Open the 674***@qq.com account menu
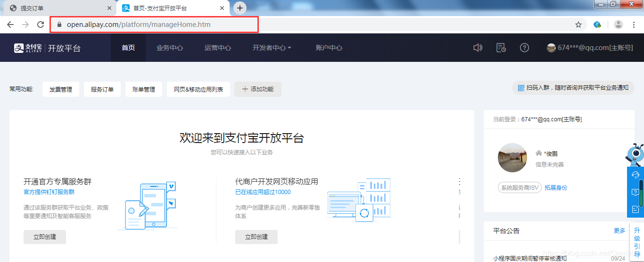This screenshot has height=262, width=644. pos(590,48)
